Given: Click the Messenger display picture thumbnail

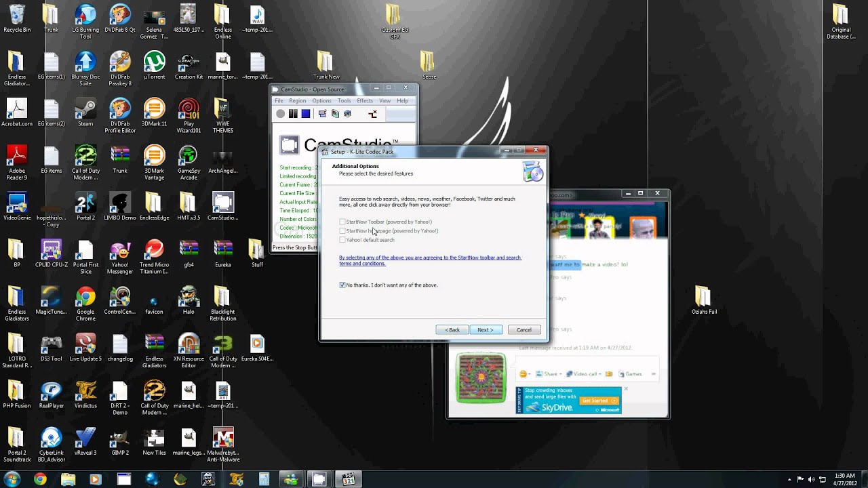Looking at the screenshot, I should [481, 378].
